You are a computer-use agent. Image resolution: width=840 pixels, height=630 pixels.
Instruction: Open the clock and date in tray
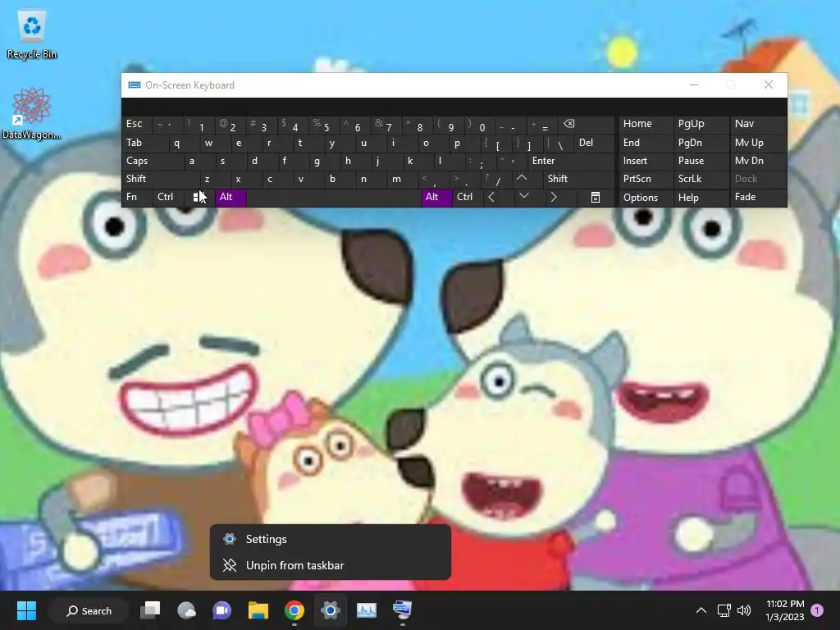point(785,610)
